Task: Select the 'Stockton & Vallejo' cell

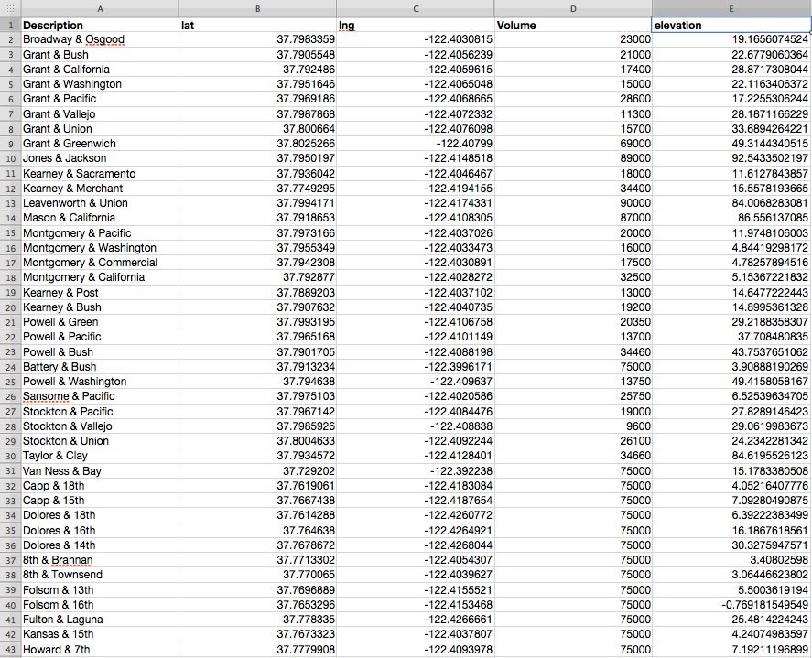Action: [100, 426]
